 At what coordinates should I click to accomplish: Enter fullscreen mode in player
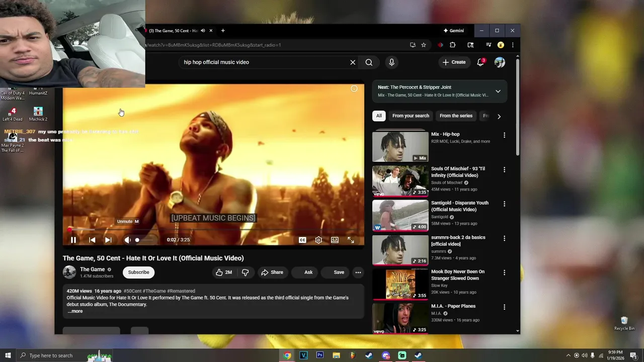(x=351, y=240)
